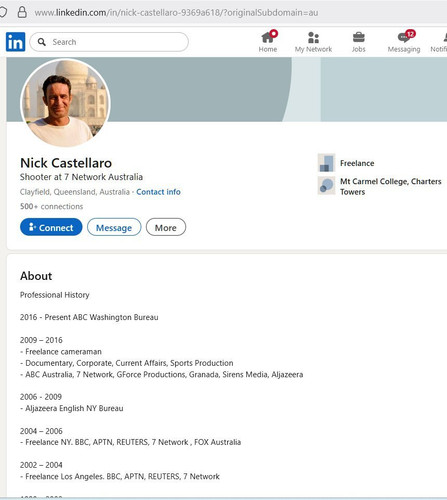The height and width of the screenshot is (500, 447).
Task: Click the Freelance experience link
Action: point(357,163)
